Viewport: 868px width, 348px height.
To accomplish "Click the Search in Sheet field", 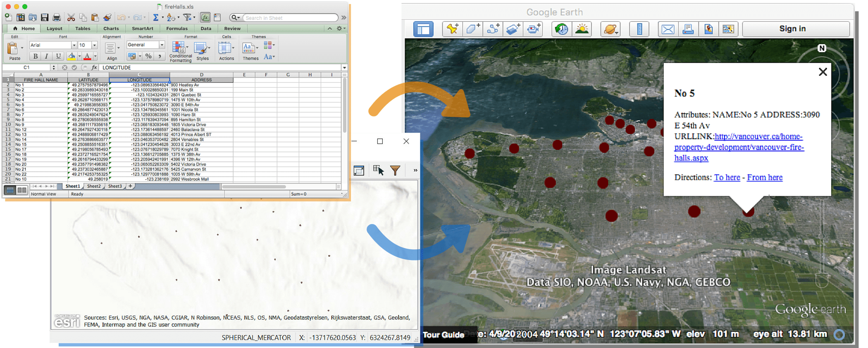I will [290, 18].
